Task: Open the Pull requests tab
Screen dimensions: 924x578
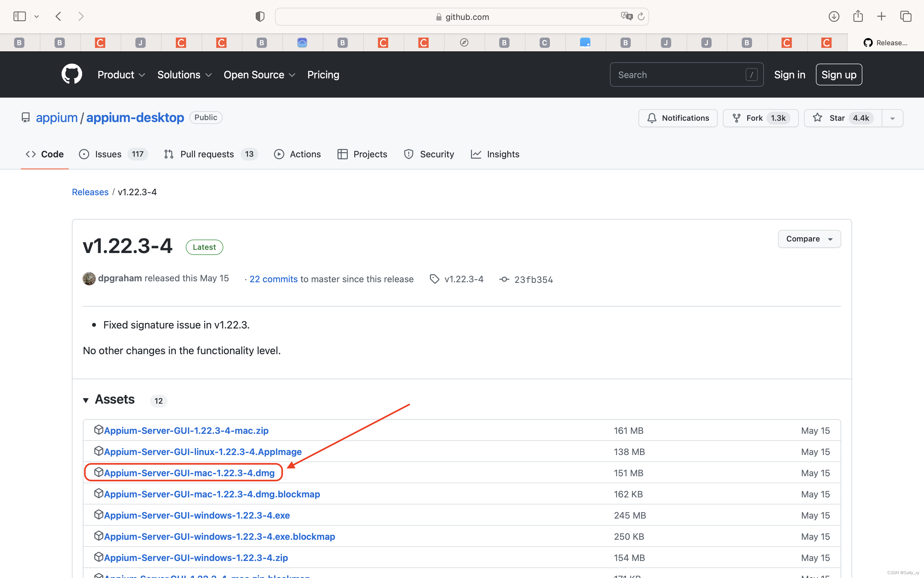Action: [211, 154]
